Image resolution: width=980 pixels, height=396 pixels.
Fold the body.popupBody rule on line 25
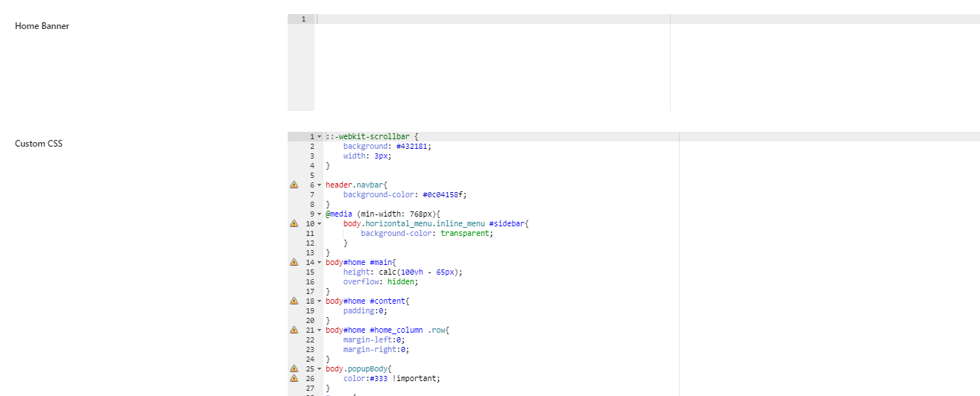(x=319, y=368)
